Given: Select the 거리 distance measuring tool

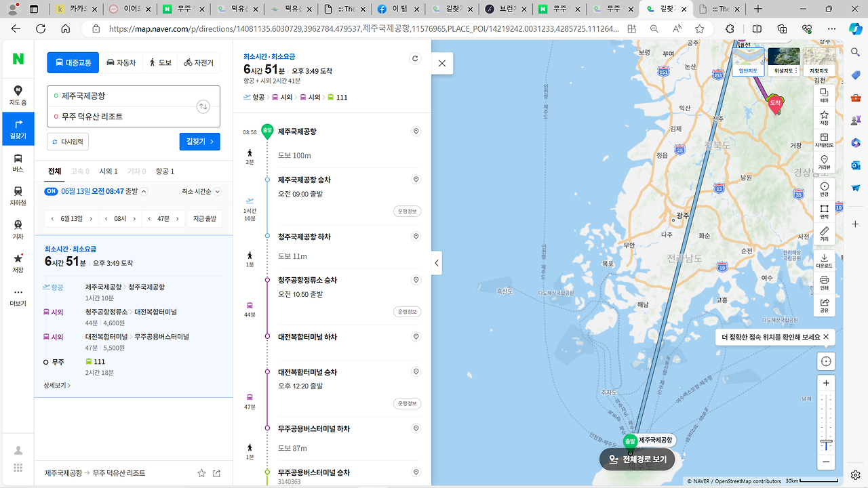Looking at the screenshot, I should [824, 235].
